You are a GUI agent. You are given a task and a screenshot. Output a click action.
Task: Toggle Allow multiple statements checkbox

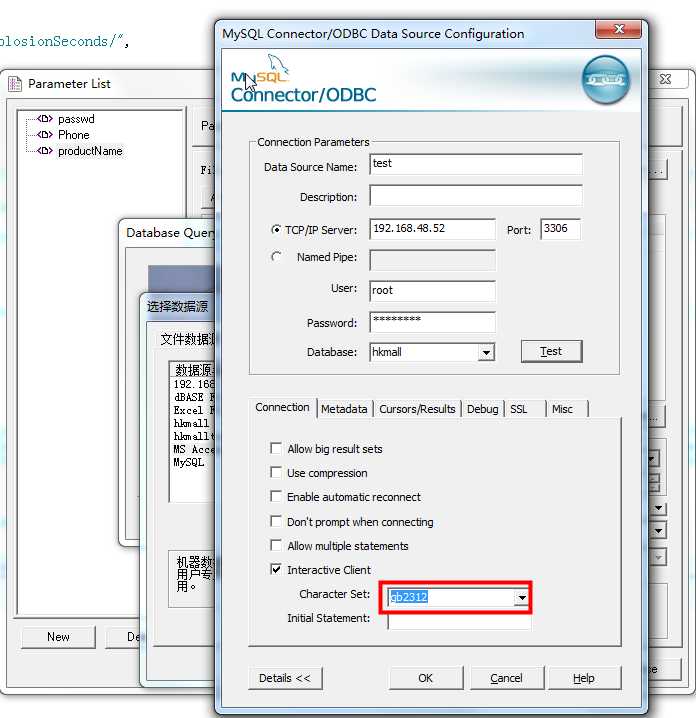tap(276, 545)
